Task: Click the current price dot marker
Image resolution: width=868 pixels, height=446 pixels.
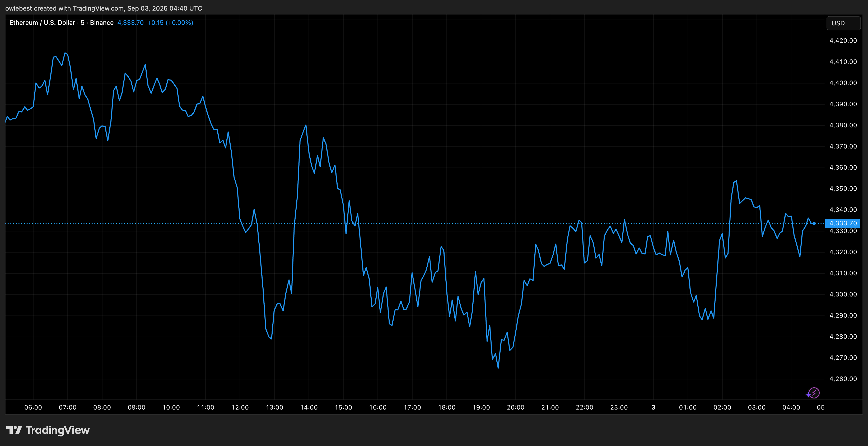Action: [x=813, y=223]
